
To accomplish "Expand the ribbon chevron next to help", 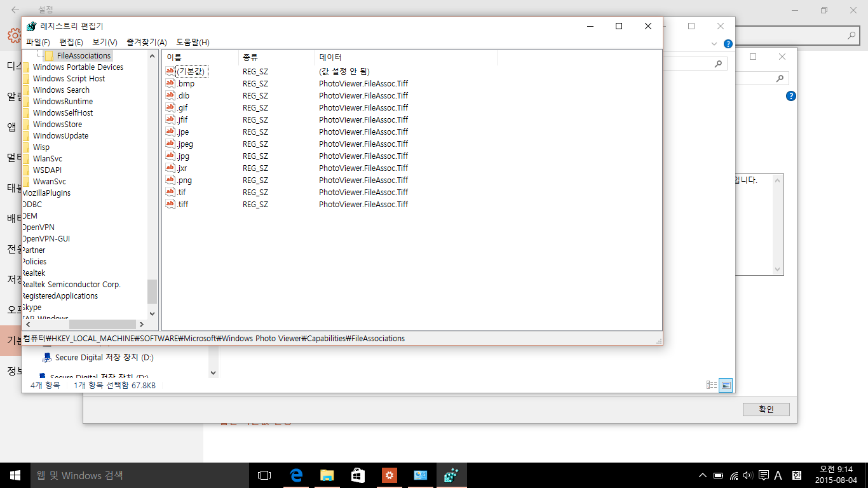I will pos(714,44).
